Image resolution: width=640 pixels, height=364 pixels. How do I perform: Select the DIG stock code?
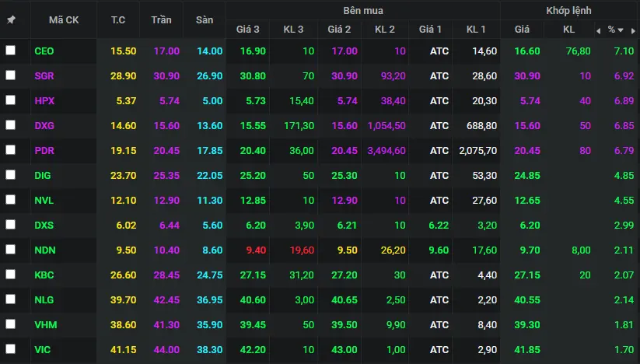[44, 175]
